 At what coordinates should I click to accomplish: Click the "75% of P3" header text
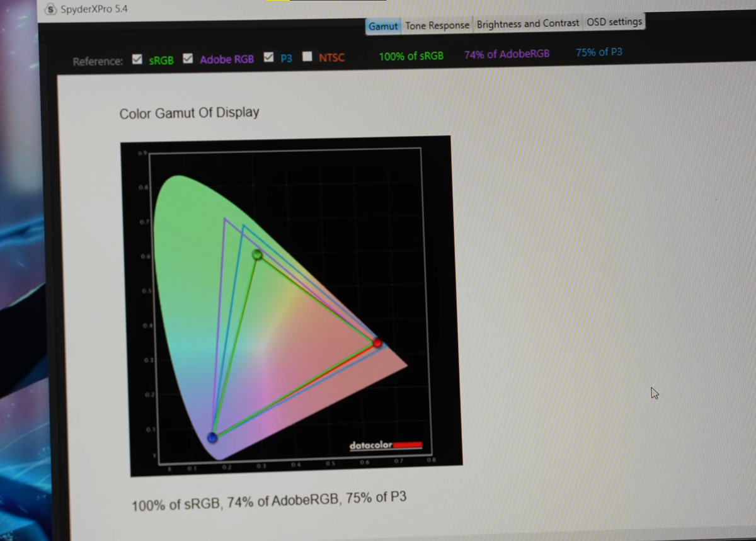(598, 52)
